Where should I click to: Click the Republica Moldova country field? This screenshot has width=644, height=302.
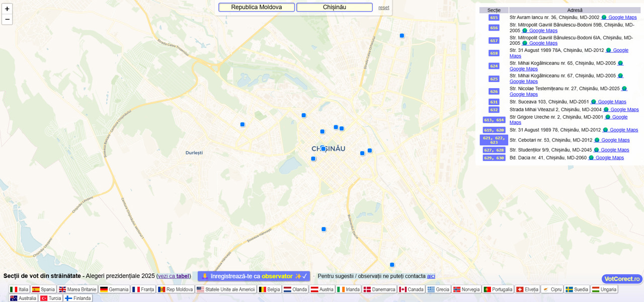[x=257, y=7]
